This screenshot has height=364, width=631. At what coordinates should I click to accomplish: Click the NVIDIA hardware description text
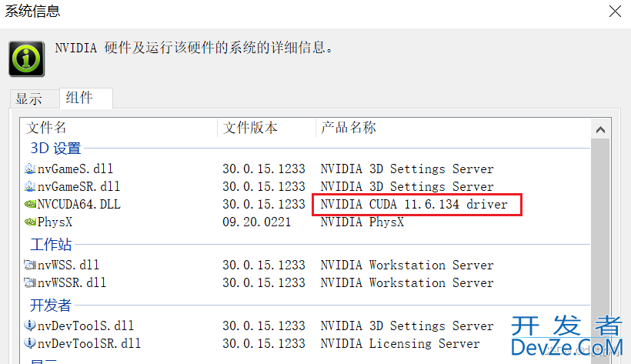[195, 48]
